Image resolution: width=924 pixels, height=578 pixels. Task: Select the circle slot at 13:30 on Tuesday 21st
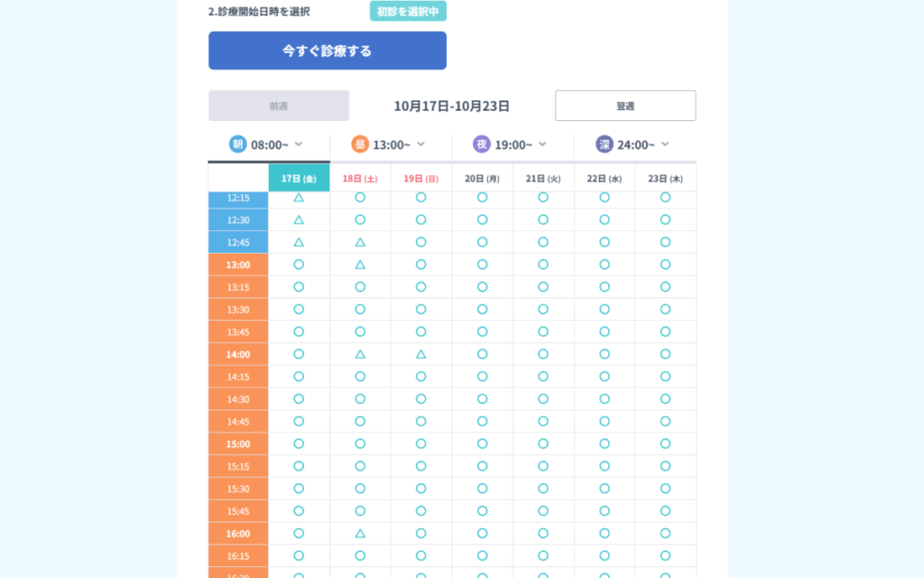coord(543,309)
